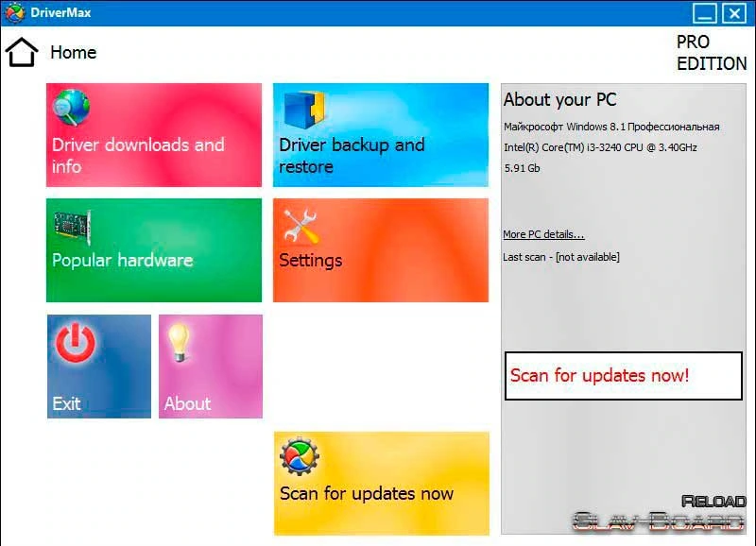
Task: Click the 5.91 Gb memory text
Action: [522, 168]
